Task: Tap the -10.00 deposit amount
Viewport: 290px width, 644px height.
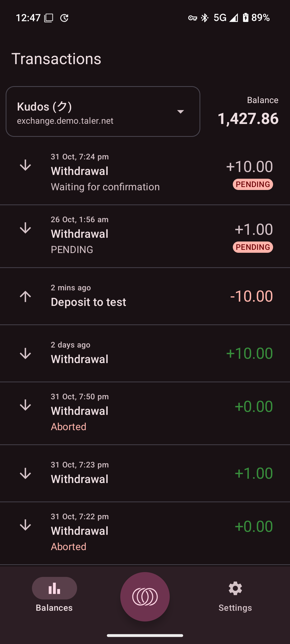Action: [x=251, y=296]
